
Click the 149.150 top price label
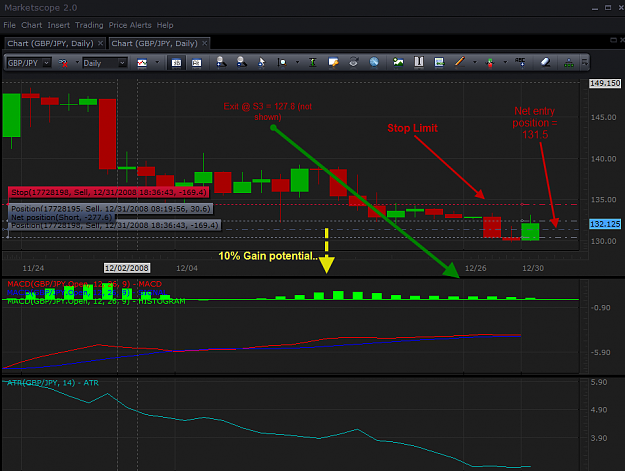605,83
